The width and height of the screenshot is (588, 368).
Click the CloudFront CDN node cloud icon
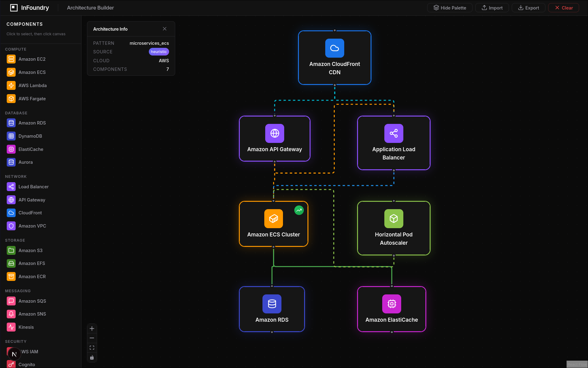pyautogui.click(x=334, y=48)
